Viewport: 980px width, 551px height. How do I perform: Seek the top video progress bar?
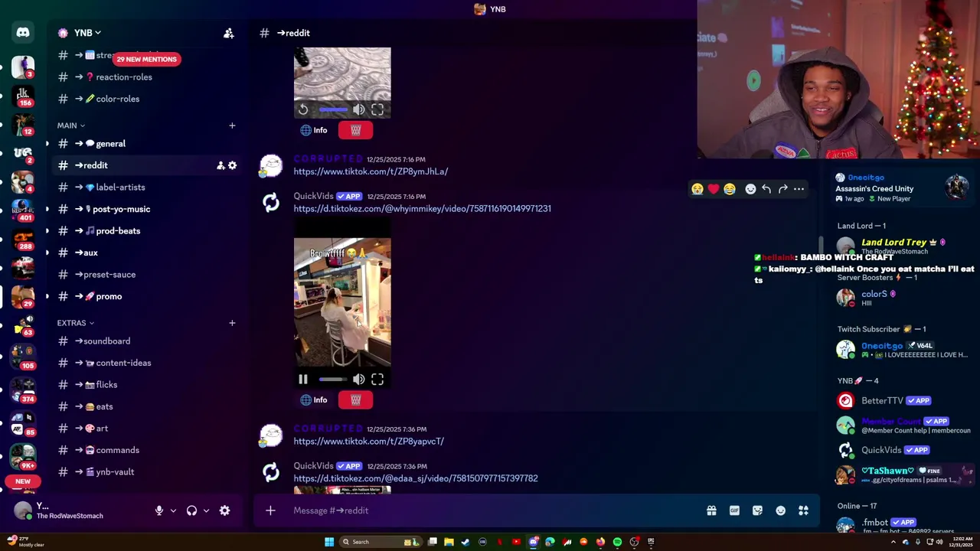[x=332, y=109]
